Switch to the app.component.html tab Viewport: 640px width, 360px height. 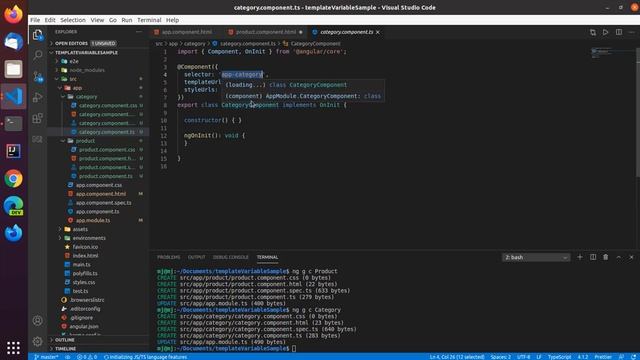[187, 32]
